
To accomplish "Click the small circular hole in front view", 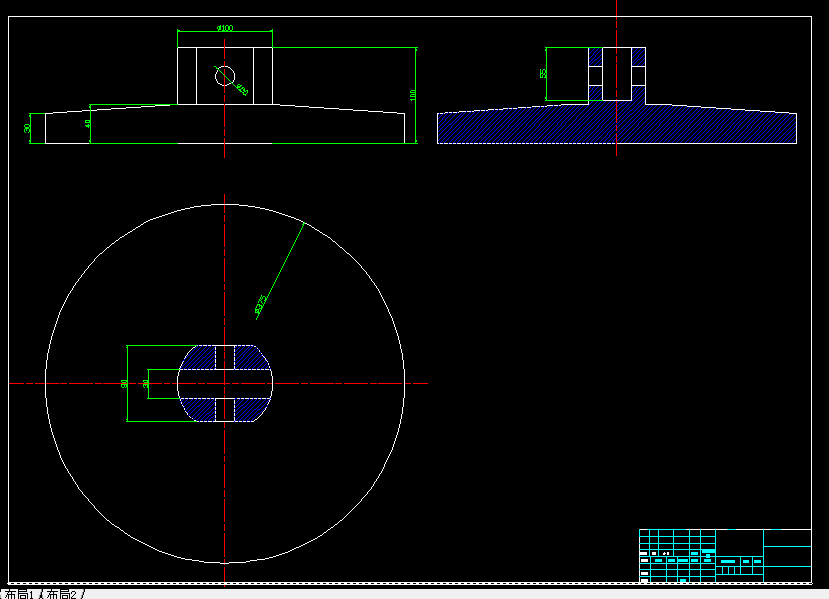I will [225, 76].
